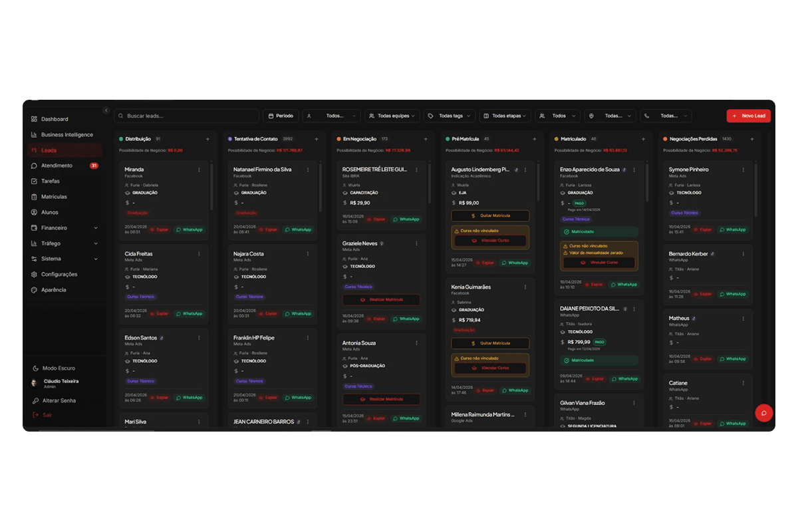This screenshot has height=532, width=798.
Task: Open the location pin Todas dropdown
Action: click(x=610, y=116)
